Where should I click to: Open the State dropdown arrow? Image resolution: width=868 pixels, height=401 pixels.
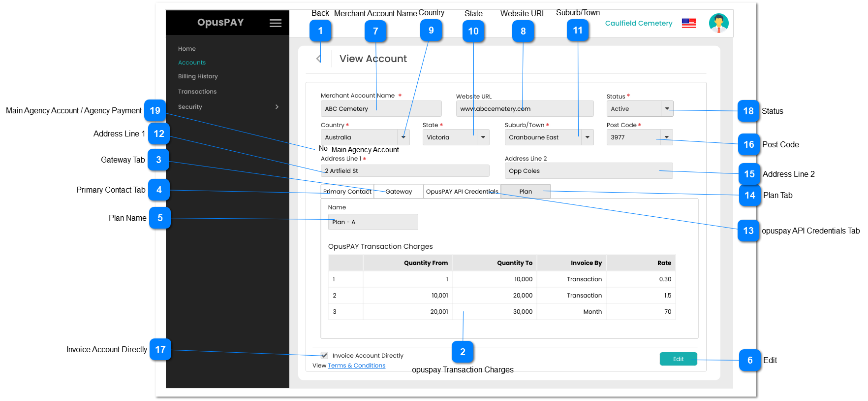[x=483, y=137]
